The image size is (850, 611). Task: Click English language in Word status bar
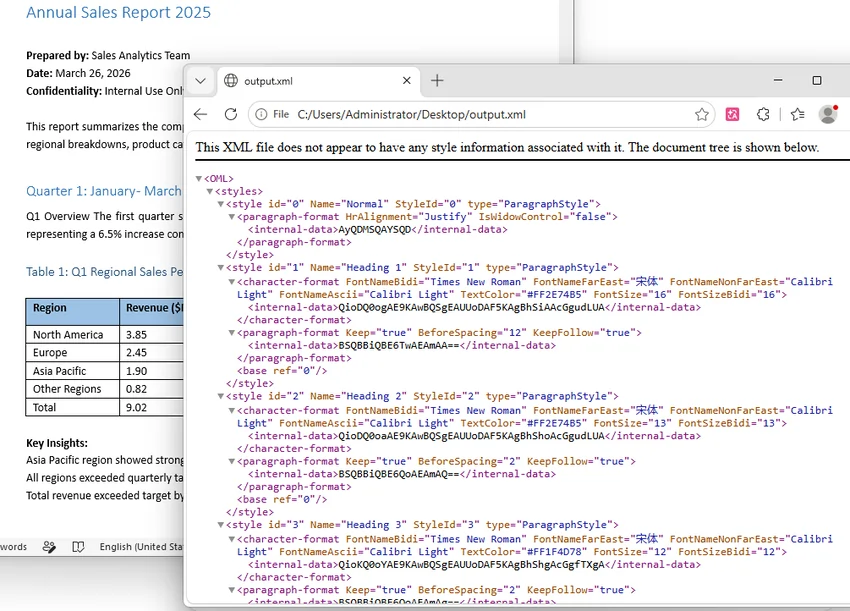pos(141,547)
